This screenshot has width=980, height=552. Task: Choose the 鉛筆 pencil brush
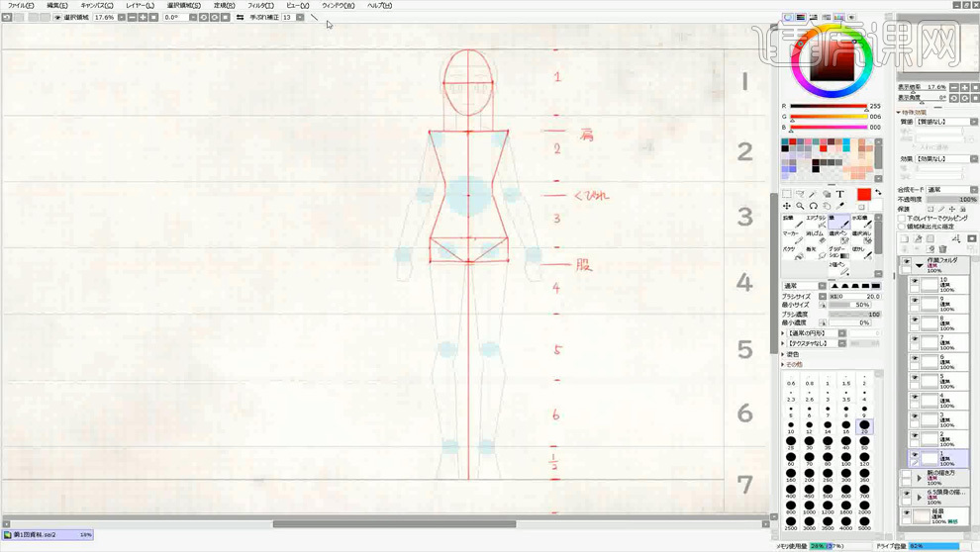click(x=793, y=222)
